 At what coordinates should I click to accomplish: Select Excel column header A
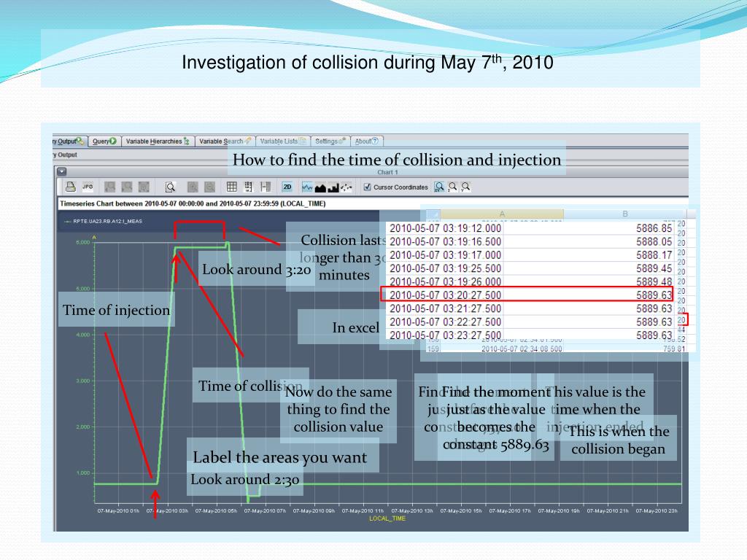(x=502, y=214)
